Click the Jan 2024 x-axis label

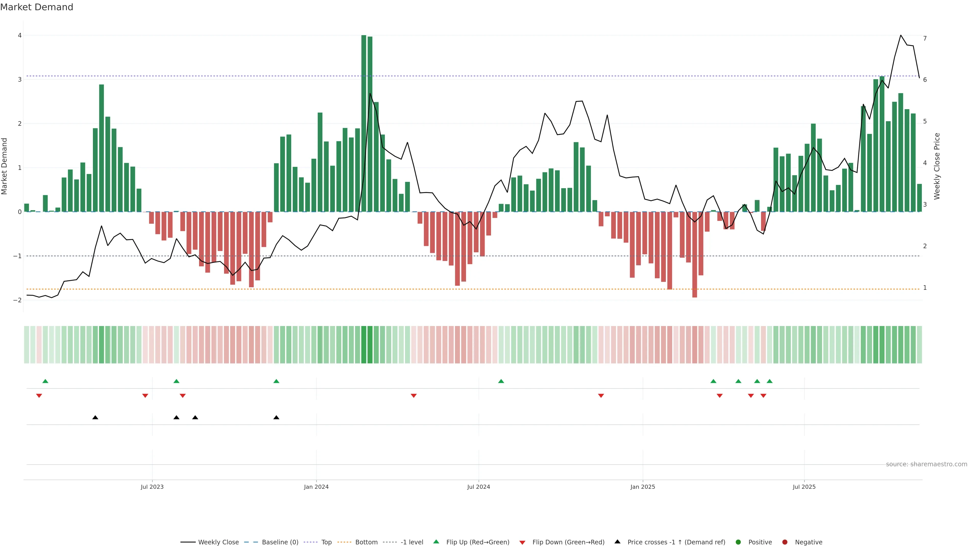point(316,487)
